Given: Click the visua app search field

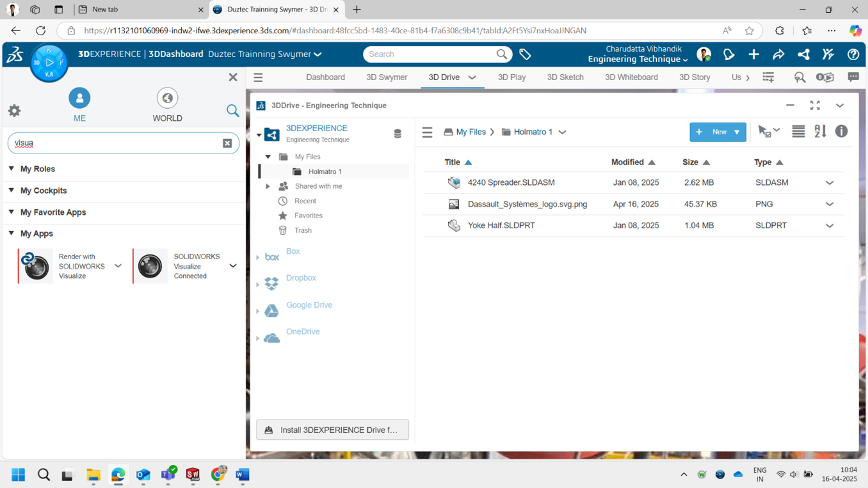Looking at the screenshot, I should click(x=115, y=143).
